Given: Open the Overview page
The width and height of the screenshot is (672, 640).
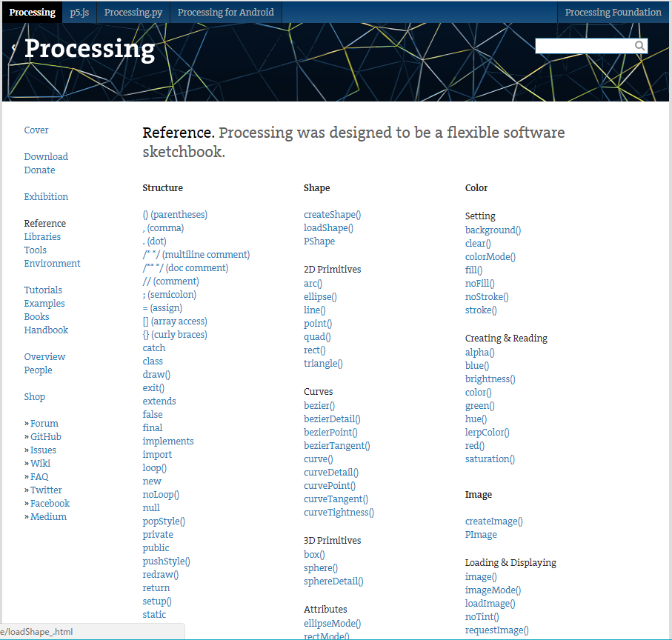Looking at the screenshot, I should [x=44, y=356].
